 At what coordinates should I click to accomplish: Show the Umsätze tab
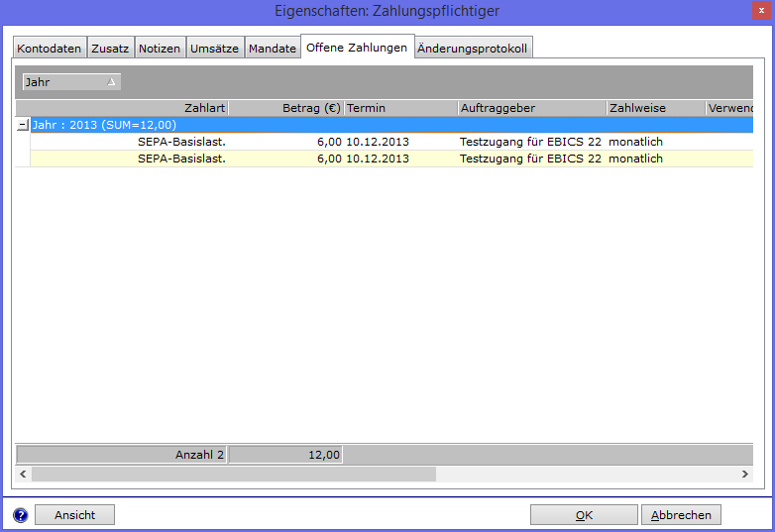[214, 49]
